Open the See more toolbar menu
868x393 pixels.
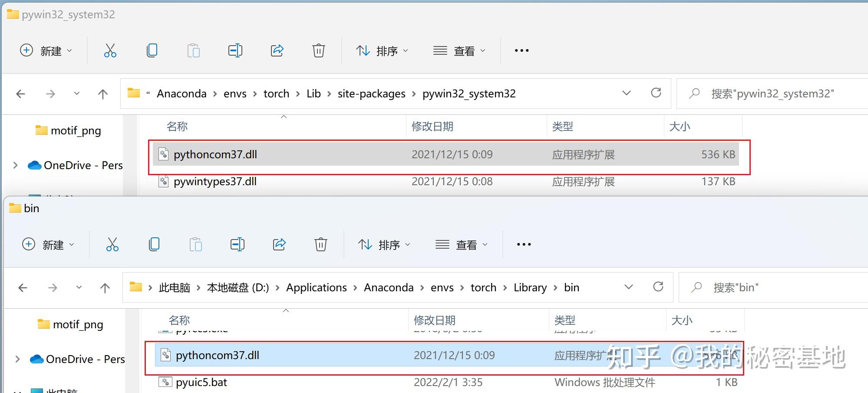click(521, 50)
